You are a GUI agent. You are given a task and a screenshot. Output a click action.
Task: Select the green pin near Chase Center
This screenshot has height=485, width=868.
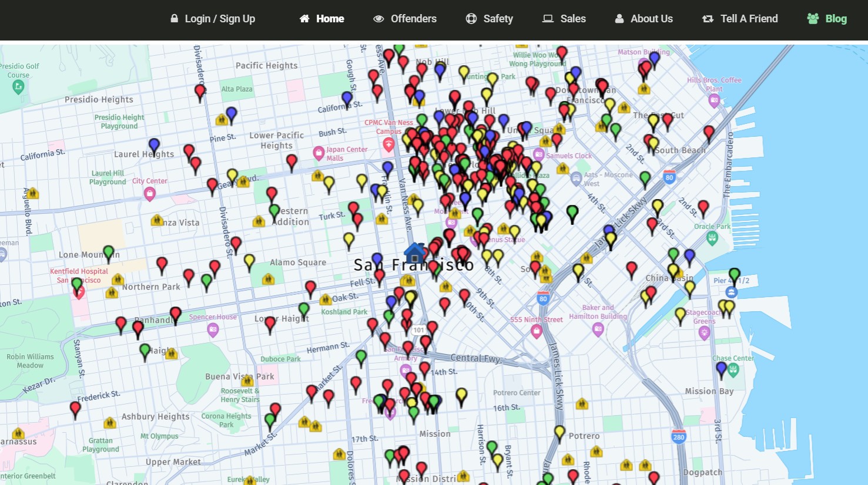pos(732,371)
